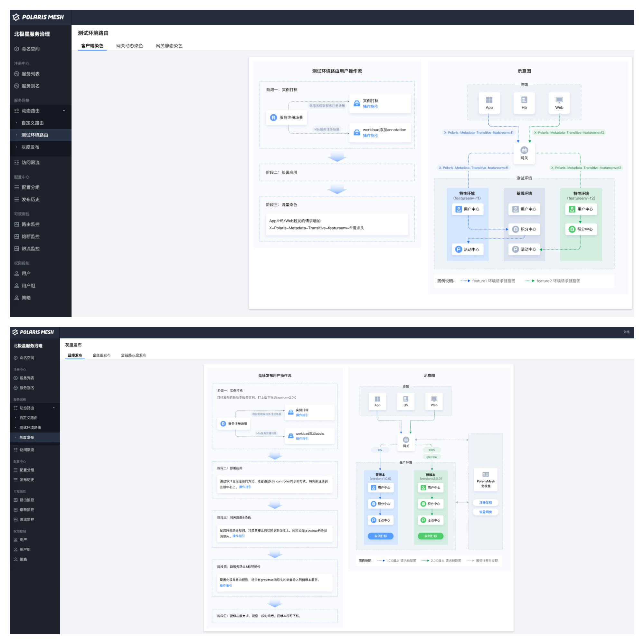Switch to 网关静态染色 tab
The image size is (644, 644).
pos(169,46)
